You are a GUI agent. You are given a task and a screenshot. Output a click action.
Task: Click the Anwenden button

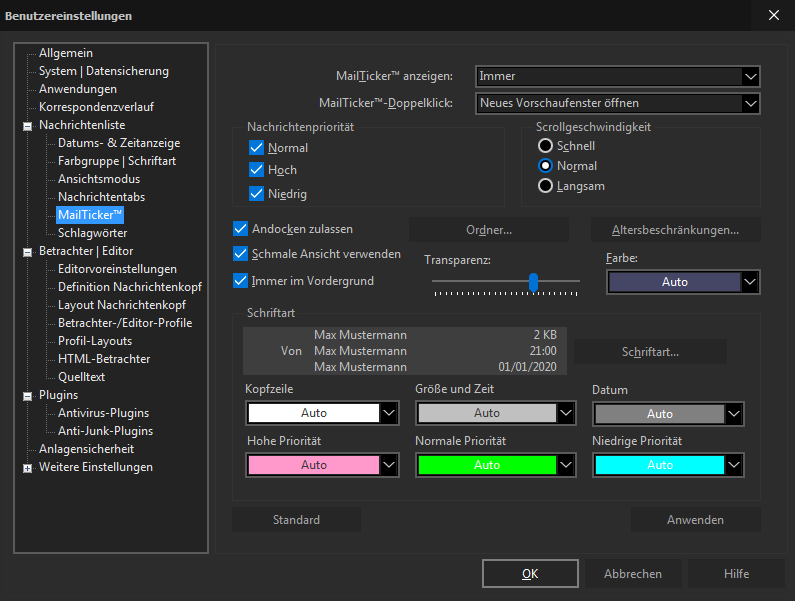pos(695,520)
